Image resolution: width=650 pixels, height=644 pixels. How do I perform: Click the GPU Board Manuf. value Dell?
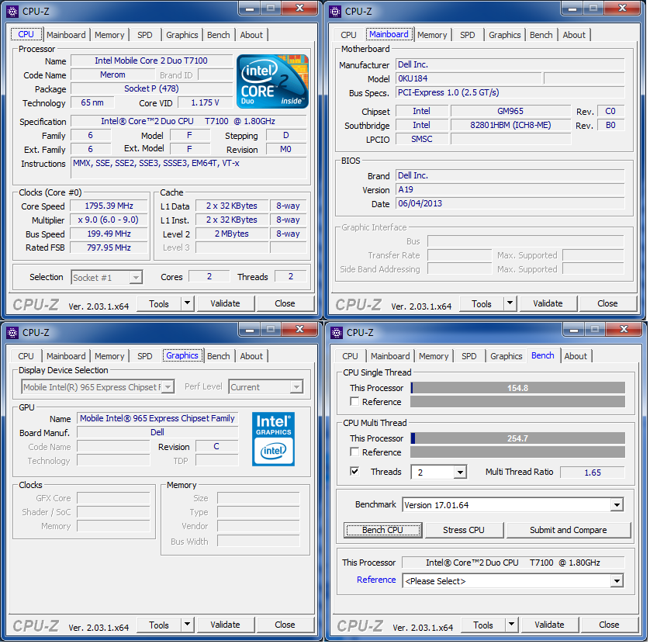(157, 432)
